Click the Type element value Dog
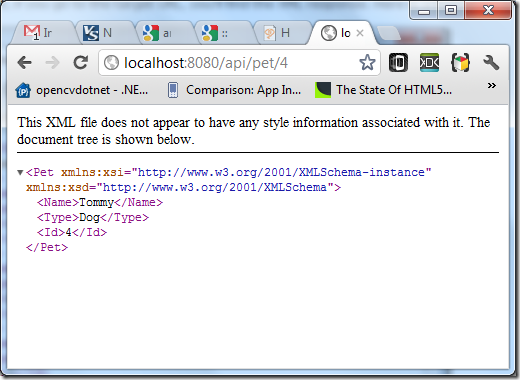The image size is (520, 380). click(x=89, y=217)
